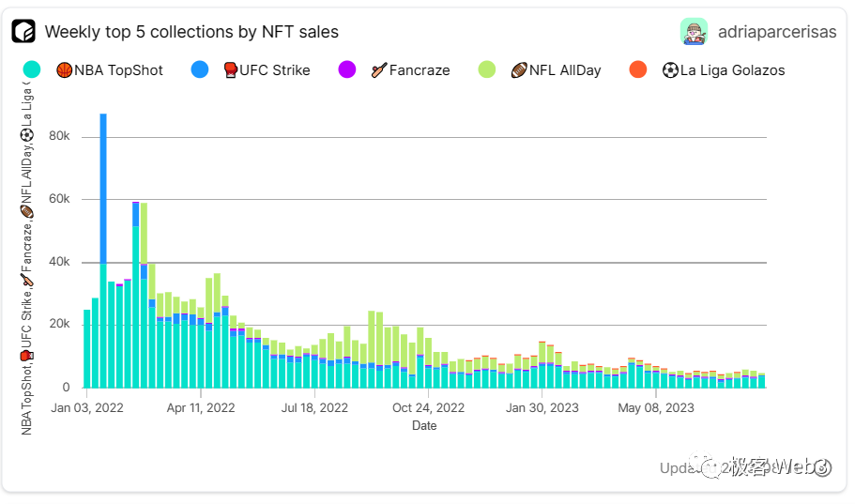Open the chart title Weekly top 5 collections
This screenshot has height=504, width=855.
tap(191, 32)
